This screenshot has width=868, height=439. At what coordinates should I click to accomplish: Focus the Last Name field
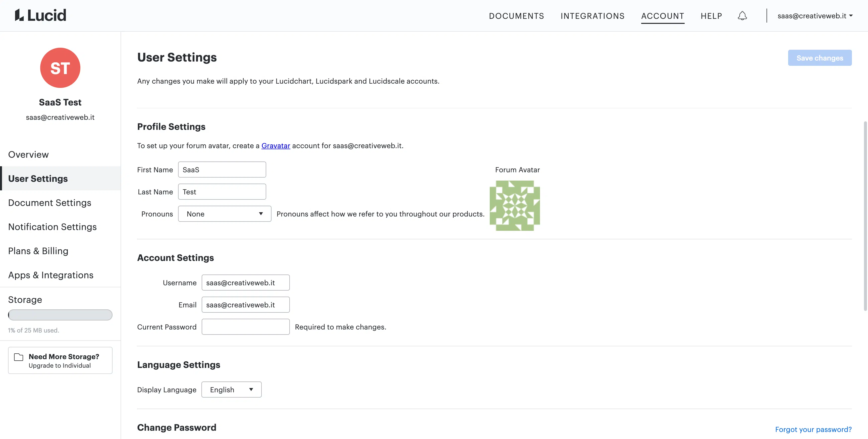pos(222,191)
